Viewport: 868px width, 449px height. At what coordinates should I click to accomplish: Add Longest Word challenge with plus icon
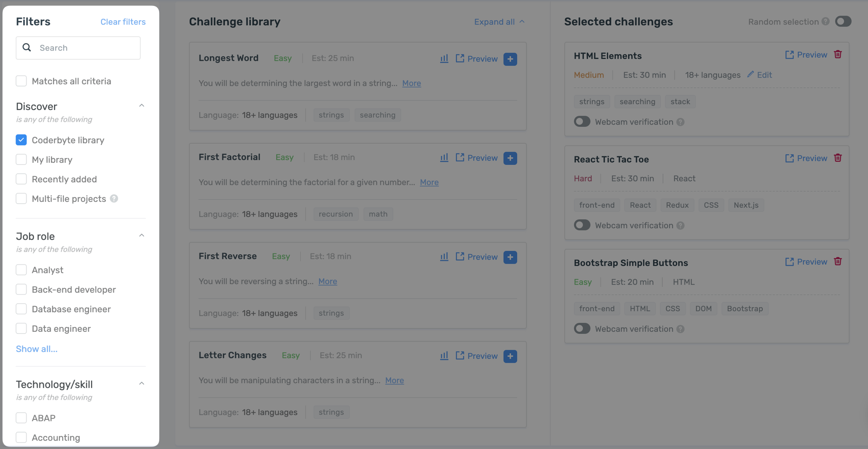click(x=510, y=59)
